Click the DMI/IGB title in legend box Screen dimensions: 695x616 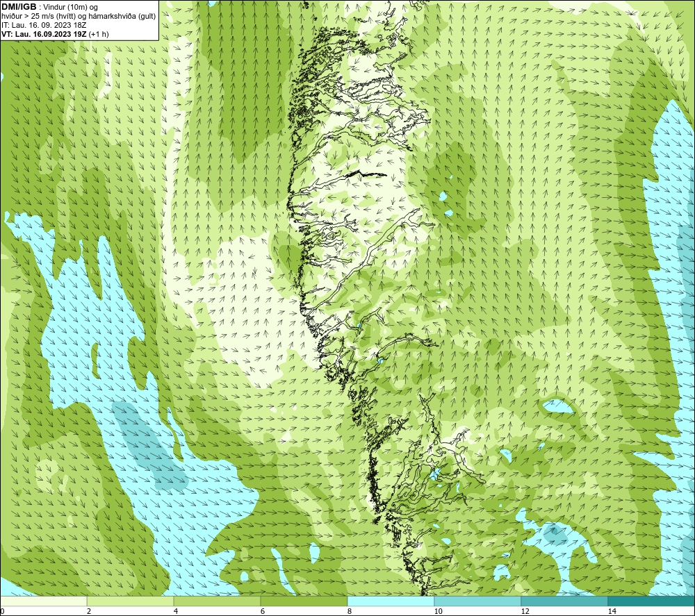tap(19, 7)
